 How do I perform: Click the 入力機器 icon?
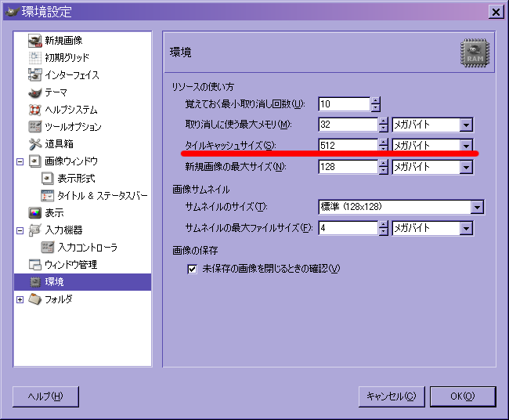[34, 230]
